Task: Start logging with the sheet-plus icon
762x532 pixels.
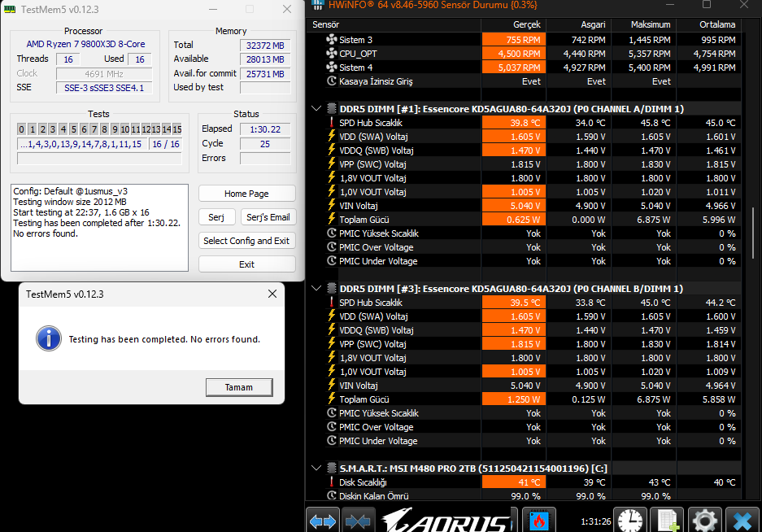Action: click(667, 521)
